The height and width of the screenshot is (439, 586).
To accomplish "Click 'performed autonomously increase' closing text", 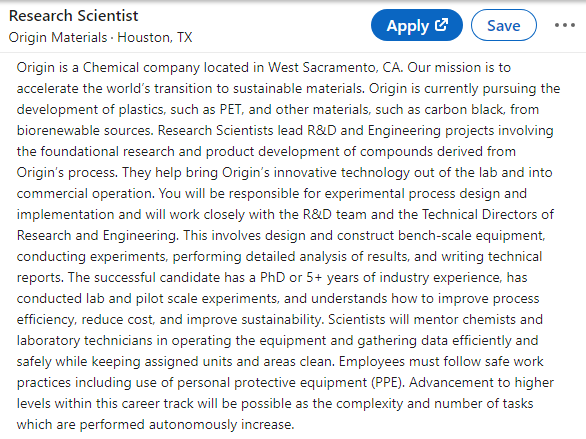I will tap(187, 424).
